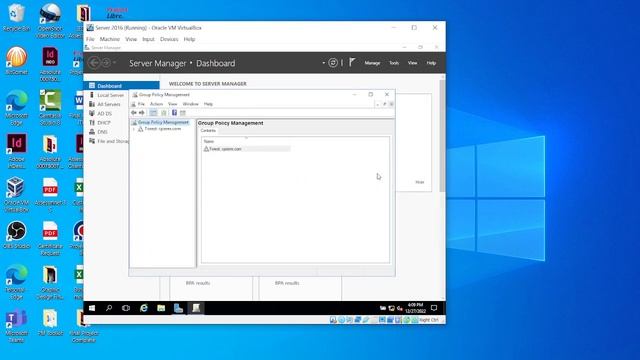Open the Tools menu in Server Manager
Image resolution: width=640 pixels, height=360 pixels.
(x=394, y=63)
